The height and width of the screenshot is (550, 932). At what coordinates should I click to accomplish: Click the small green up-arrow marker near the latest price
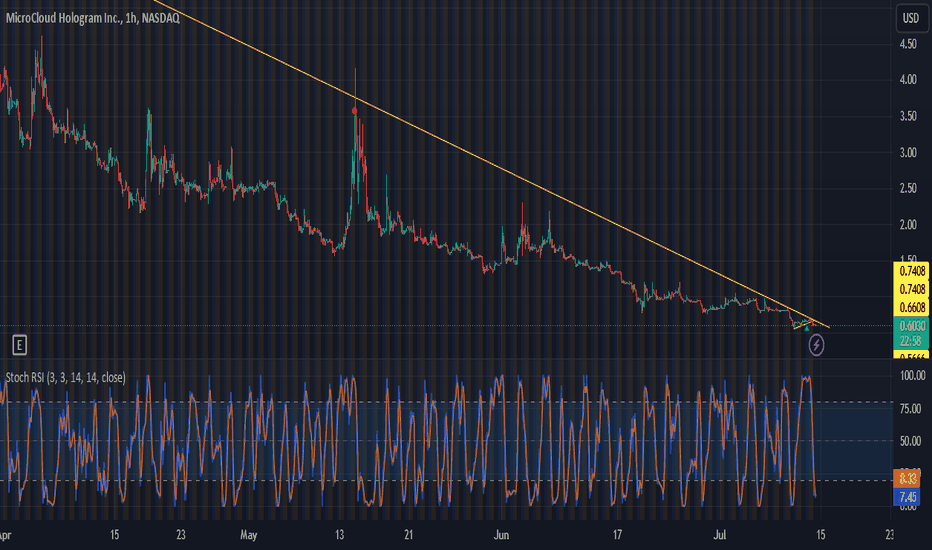(x=807, y=328)
